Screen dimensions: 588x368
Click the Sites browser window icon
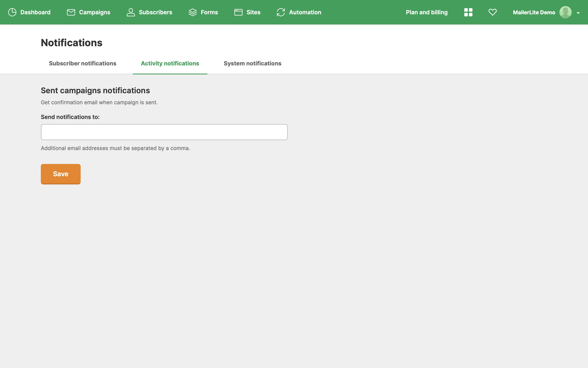[238, 12]
